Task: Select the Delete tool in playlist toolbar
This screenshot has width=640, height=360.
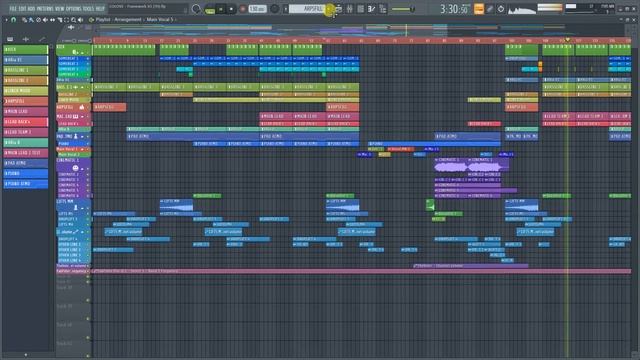Action: pos(38,20)
